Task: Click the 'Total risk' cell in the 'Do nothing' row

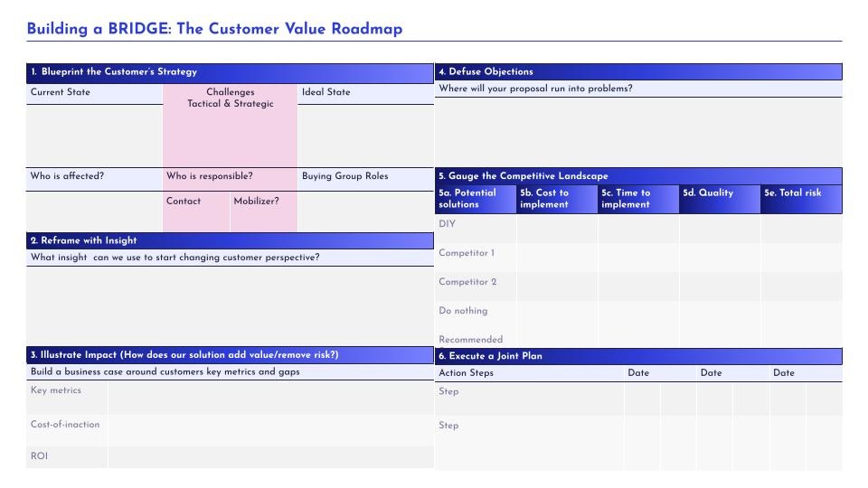Action: click(802, 315)
